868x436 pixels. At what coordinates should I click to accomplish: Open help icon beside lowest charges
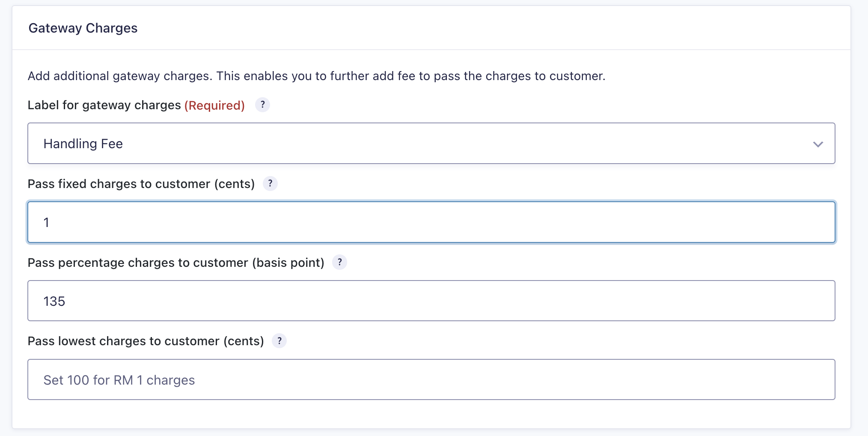279,341
